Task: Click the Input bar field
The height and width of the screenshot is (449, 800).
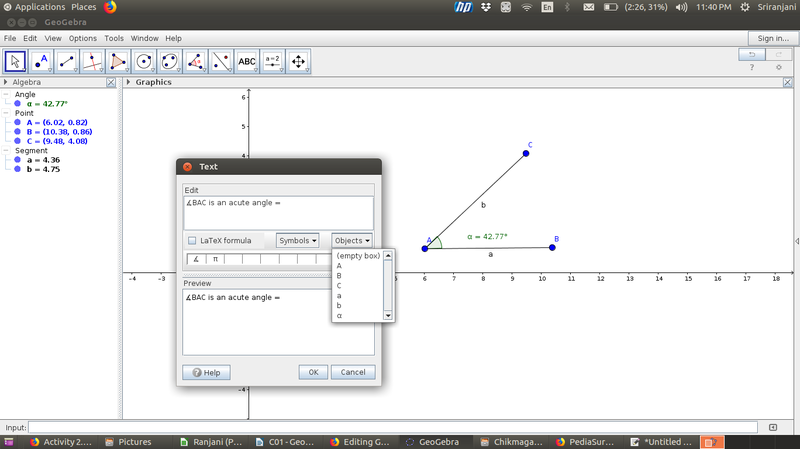Action: click(392, 428)
